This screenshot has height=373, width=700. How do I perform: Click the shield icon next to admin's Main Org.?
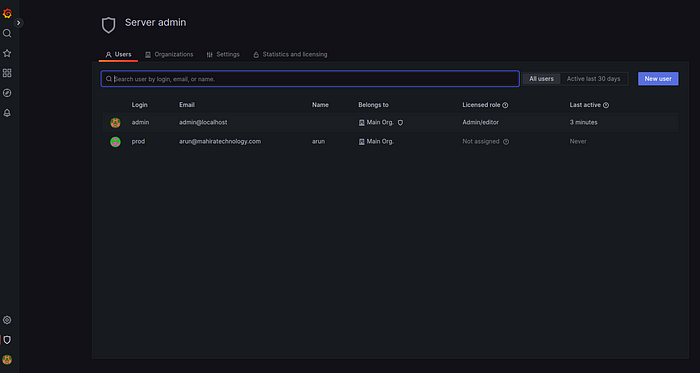(400, 123)
